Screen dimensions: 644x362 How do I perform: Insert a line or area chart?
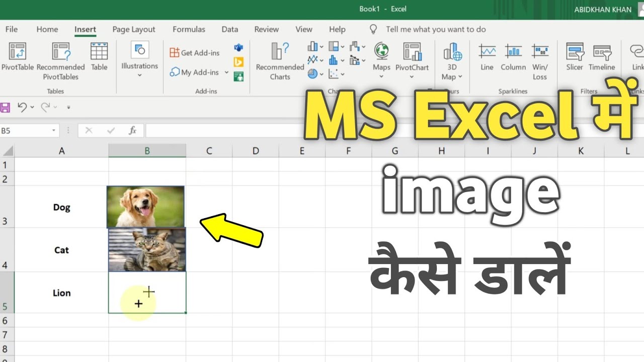point(313,60)
